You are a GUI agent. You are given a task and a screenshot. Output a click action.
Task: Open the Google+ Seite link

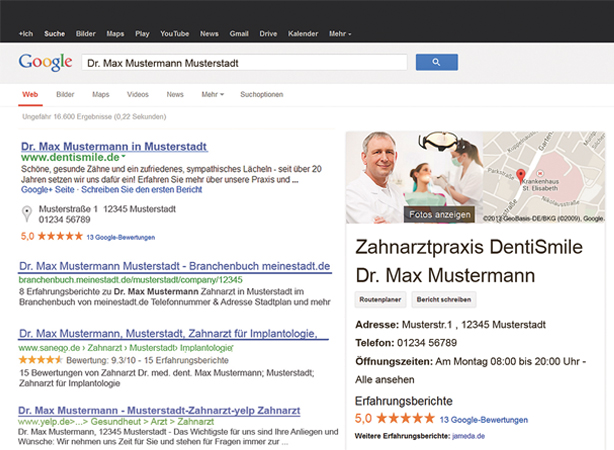[x=48, y=190]
